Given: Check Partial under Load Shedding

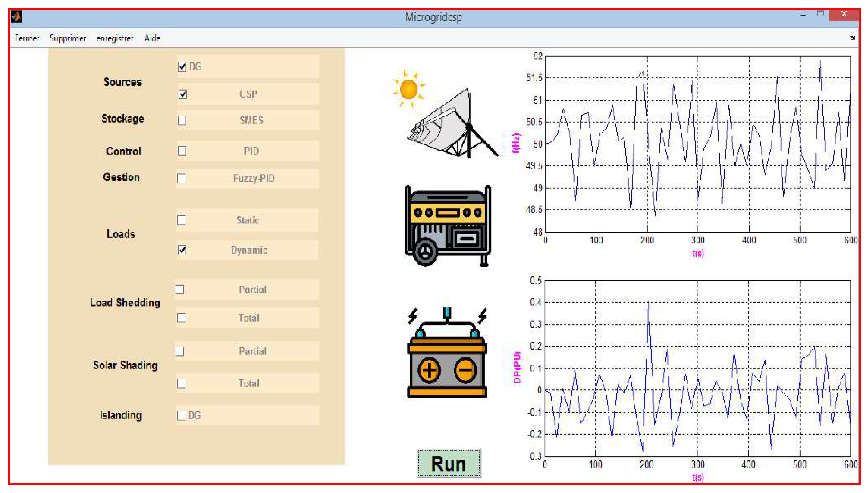Looking at the screenshot, I should (x=180, y=290).
